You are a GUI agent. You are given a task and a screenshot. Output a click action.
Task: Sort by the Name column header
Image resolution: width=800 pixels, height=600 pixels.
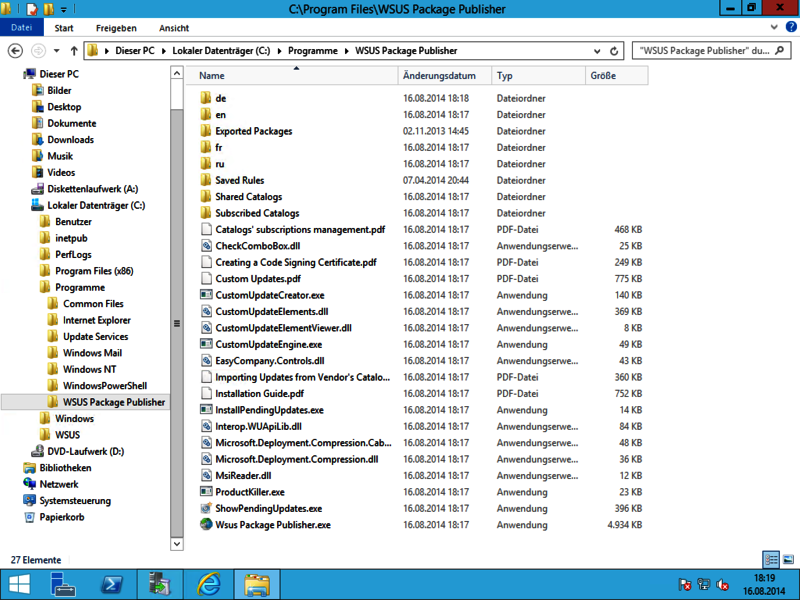tap(292, 76)
